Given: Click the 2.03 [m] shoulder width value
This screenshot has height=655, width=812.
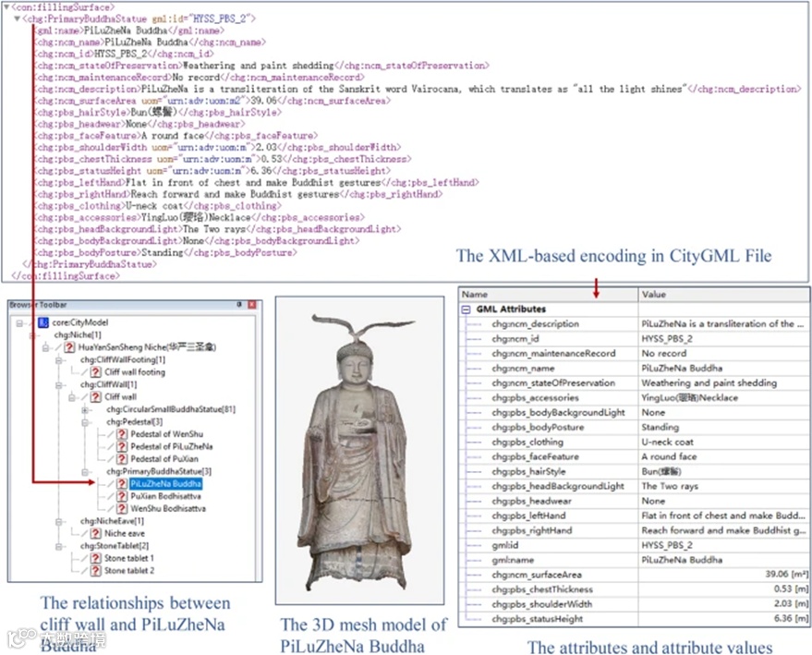Looking at the screenshot, I should click(x=791, y=604).
